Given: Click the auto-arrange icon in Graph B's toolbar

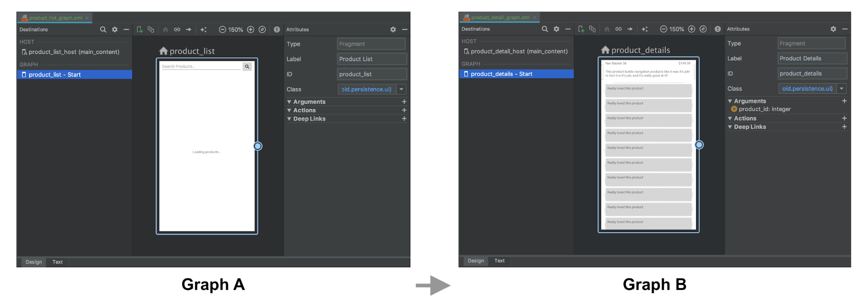Looking at the screenshot, I should click(645, 29).
